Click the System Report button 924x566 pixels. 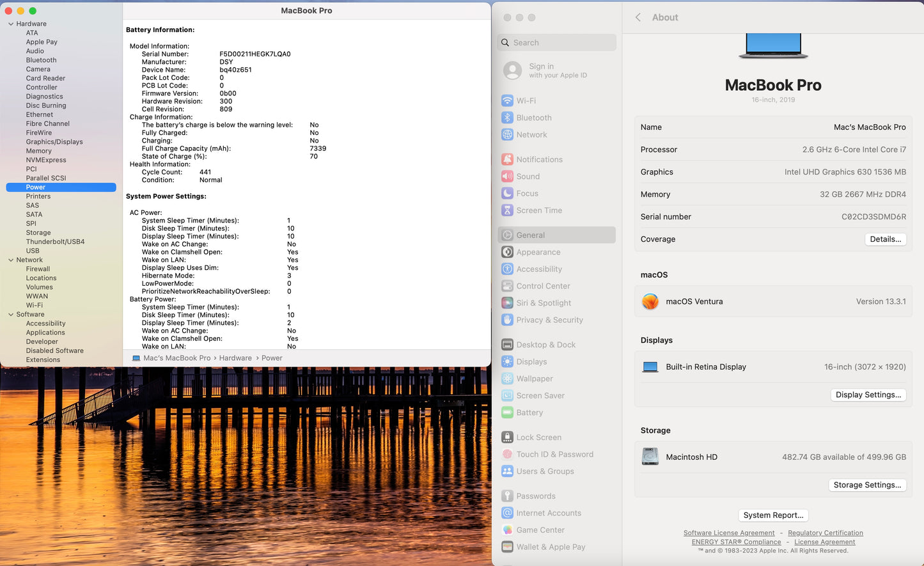pos(773,515)
